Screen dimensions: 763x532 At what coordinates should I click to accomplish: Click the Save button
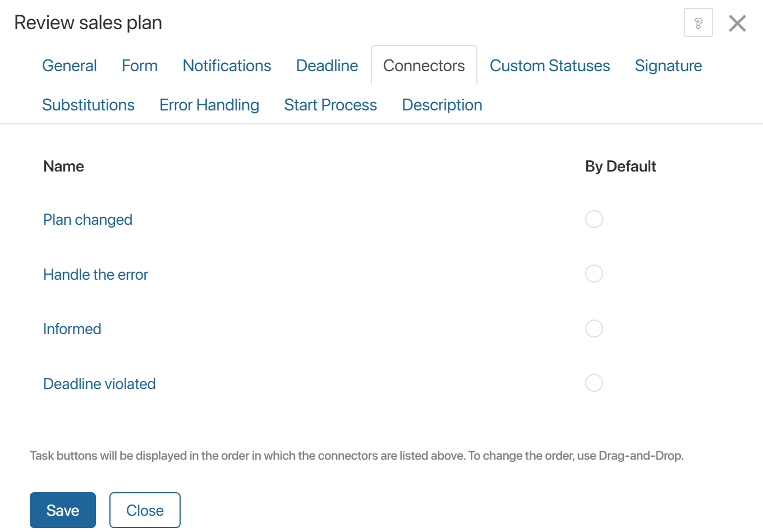tap(63, 510)
